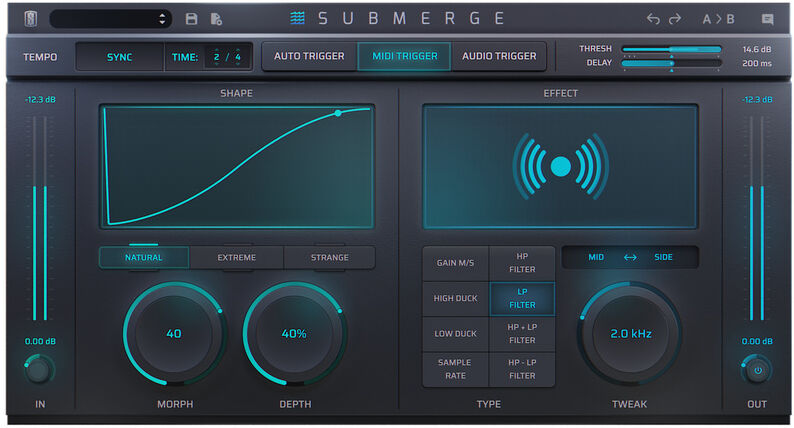Select LOW DUCK effect type

click(x=456, y=334)
